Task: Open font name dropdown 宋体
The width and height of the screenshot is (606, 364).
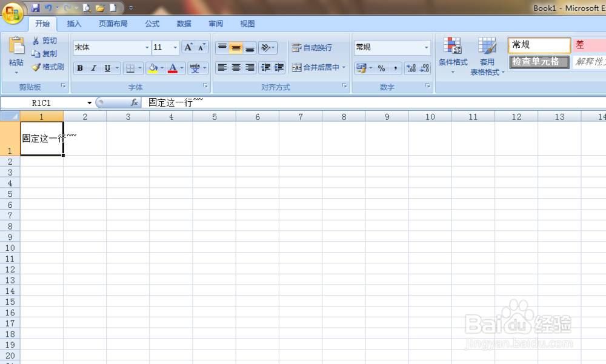Action: tap(147, 47)
